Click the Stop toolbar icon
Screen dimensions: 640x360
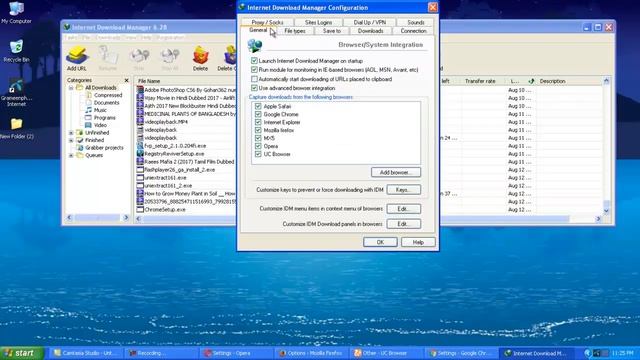coord(139,58)
